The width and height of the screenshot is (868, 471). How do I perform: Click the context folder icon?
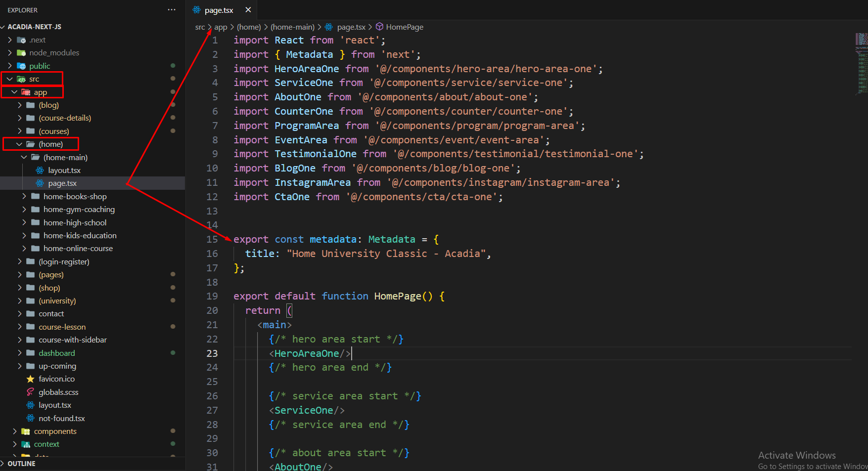[x=26, y=444]
